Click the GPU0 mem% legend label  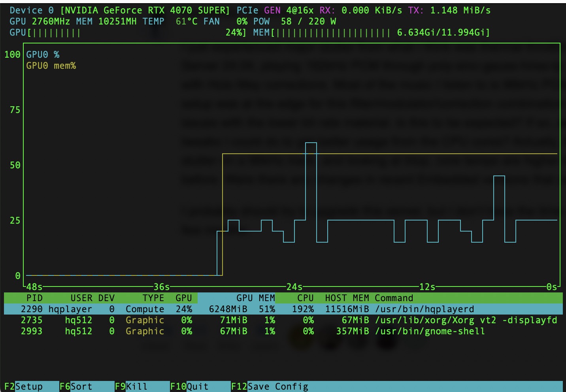pos(51,66)
